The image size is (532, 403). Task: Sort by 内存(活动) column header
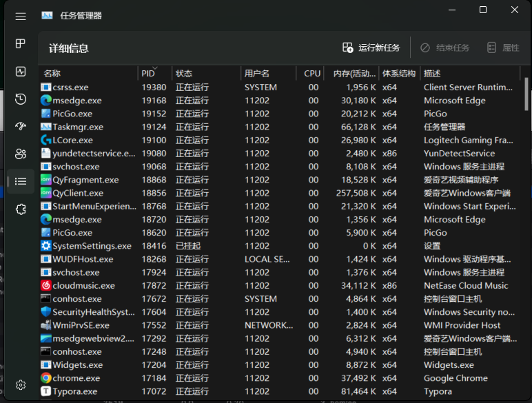[351, 74]
